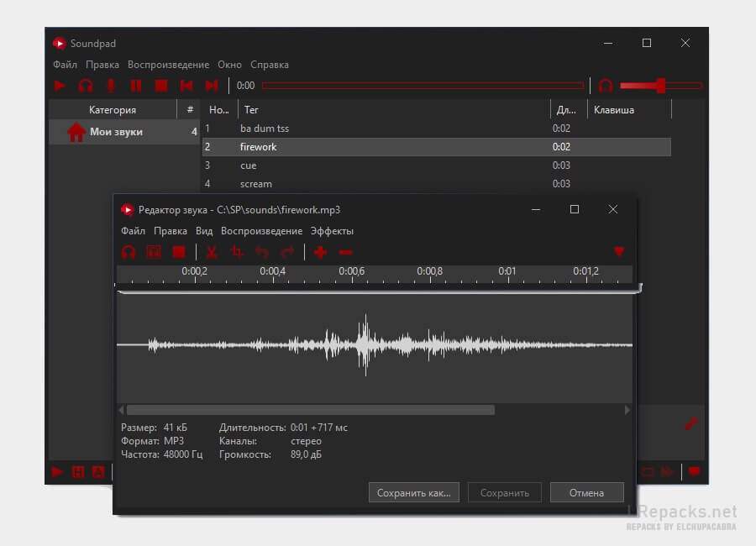Click the red down-triangle at the editor toolbar's right end
This screenshot has height=546, width=756.
[x=619, y=251]
